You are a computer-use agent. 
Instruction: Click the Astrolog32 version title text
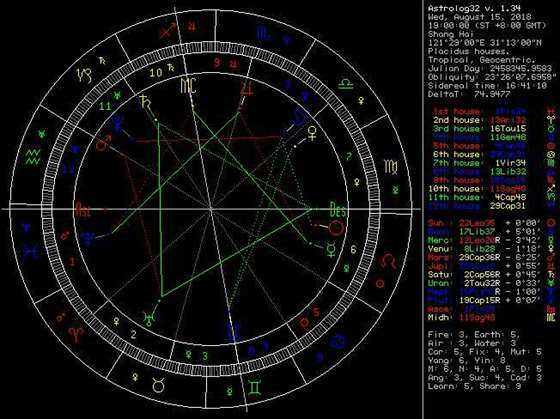(474, 8)
